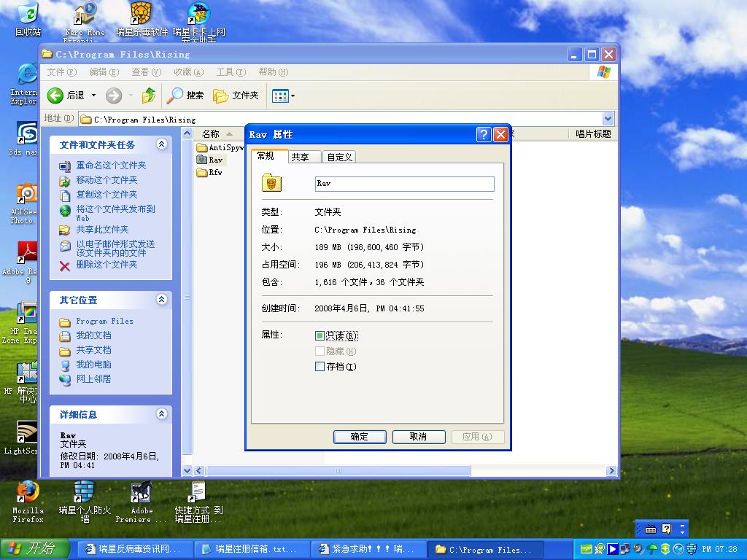Click publish this folder to Web link
Viewport: 747px width, 560px height.
click(115, 213)
